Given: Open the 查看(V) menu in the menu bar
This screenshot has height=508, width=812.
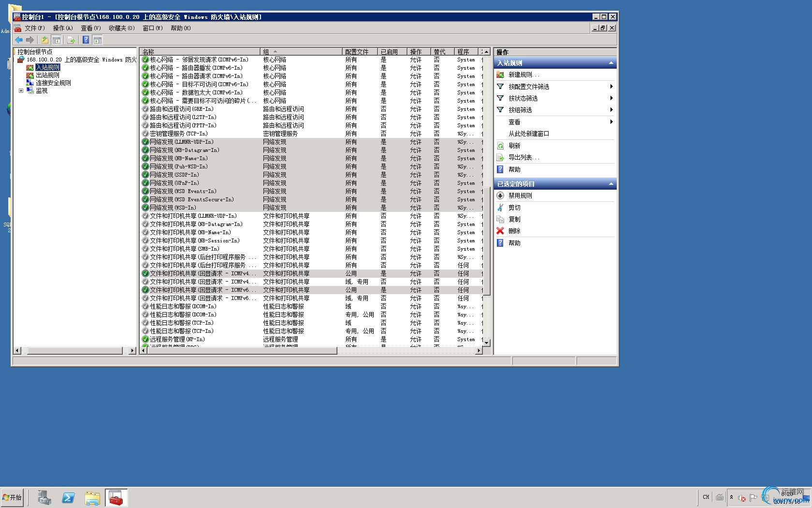Looking at the screenshot, I should coord(91,28).
